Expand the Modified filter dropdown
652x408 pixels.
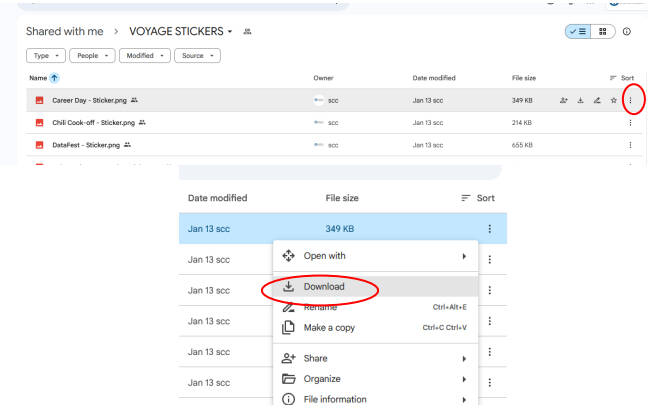(x=144, y=56)
